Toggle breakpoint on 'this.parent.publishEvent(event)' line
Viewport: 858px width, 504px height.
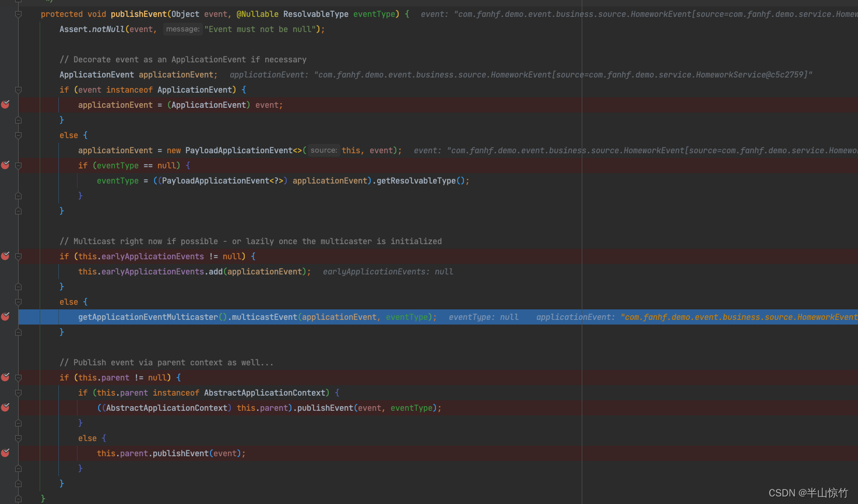pos(5,453)
